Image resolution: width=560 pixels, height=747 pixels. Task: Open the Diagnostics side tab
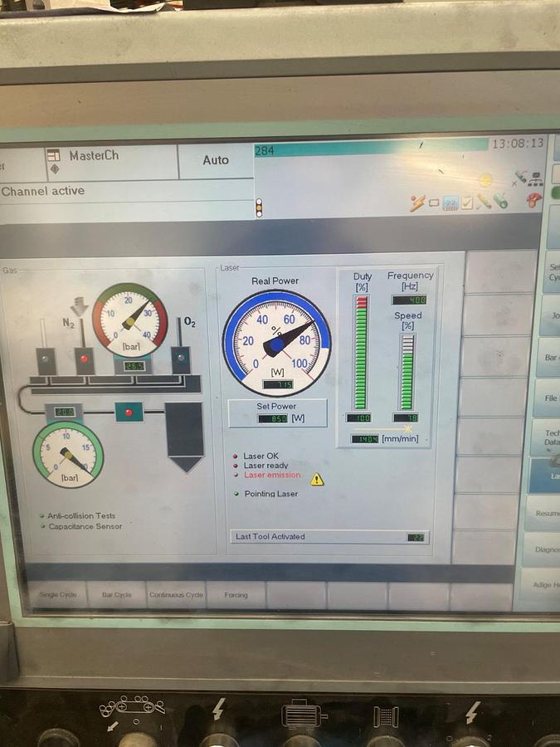click(546, 549)
